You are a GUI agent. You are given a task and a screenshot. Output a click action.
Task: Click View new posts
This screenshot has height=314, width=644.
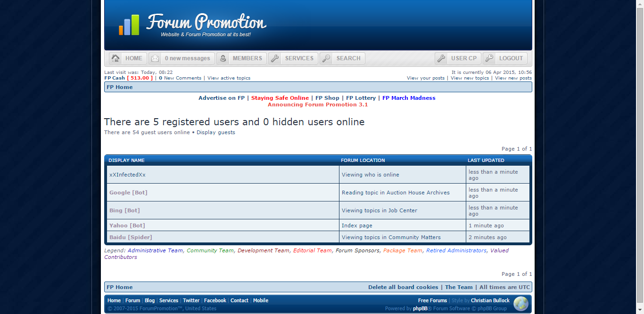pos(513,78)
